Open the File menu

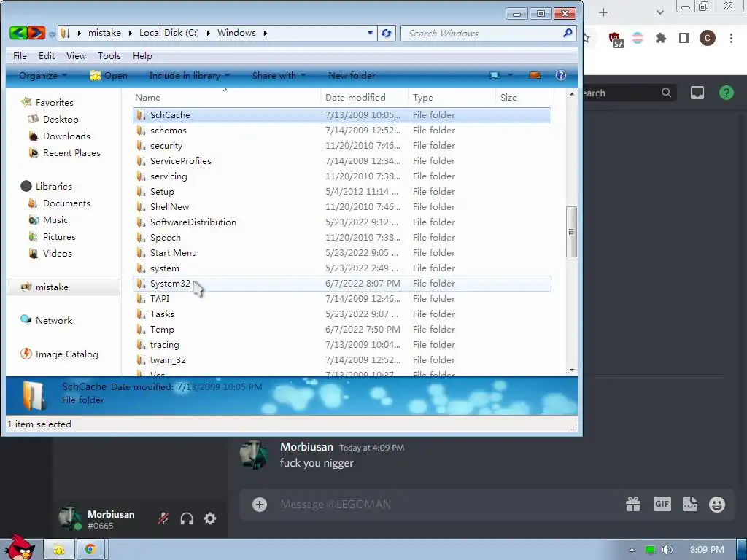[x=20, y=55]
